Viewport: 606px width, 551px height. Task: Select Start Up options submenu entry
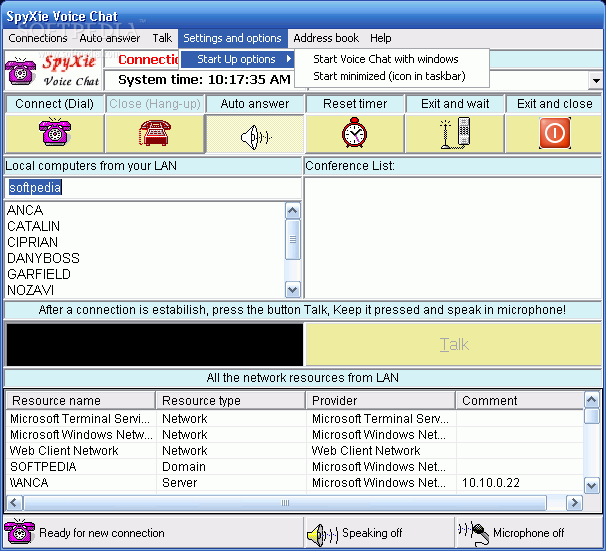coord(238,59)
